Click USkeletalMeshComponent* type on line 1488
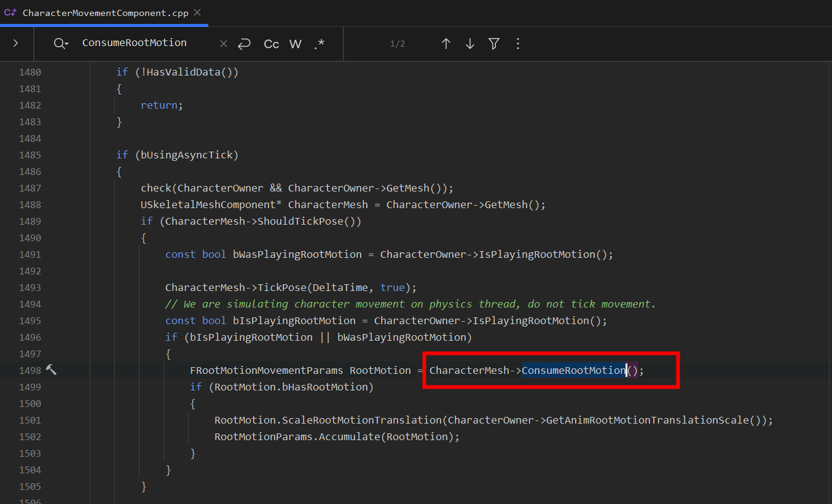832x504 pixels. (x=211, y=204)
